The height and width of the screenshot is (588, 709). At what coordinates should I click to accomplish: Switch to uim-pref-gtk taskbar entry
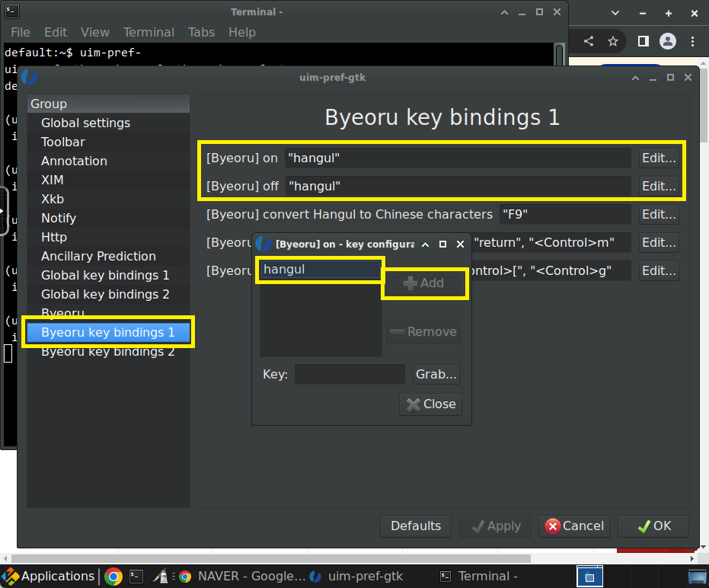click(356, 577)
